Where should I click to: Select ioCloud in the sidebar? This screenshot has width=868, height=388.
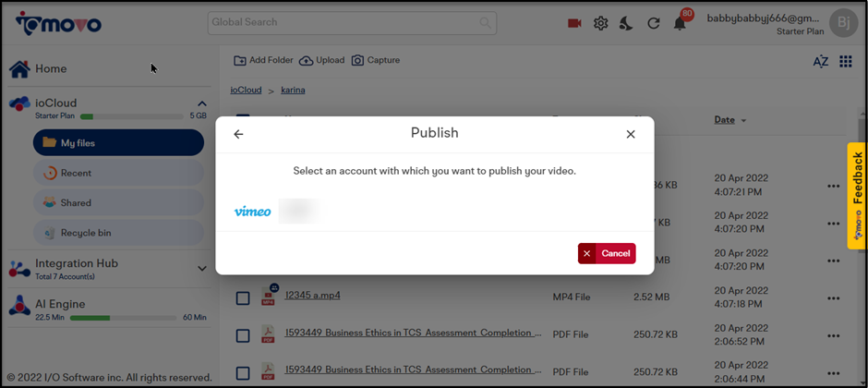point(56,103)
